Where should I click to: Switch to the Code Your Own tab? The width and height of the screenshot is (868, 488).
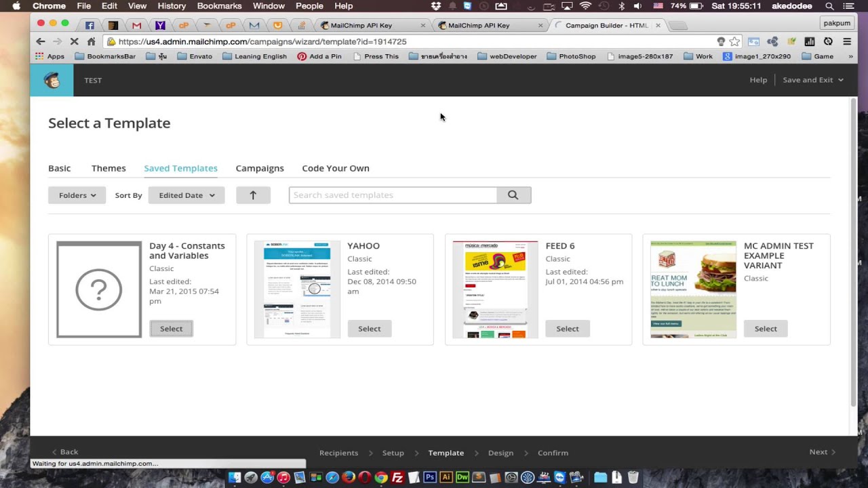tap(336, 168)
